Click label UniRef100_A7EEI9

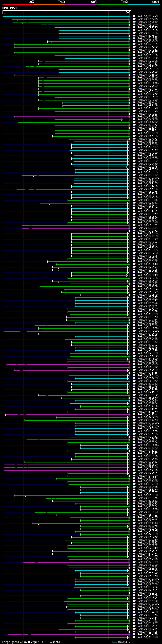tap(145, 562)
